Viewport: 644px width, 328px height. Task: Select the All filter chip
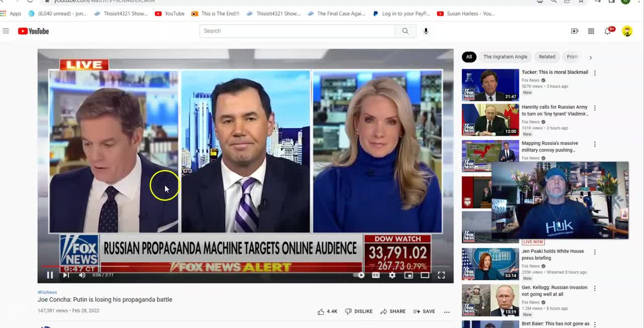point(469,57)
